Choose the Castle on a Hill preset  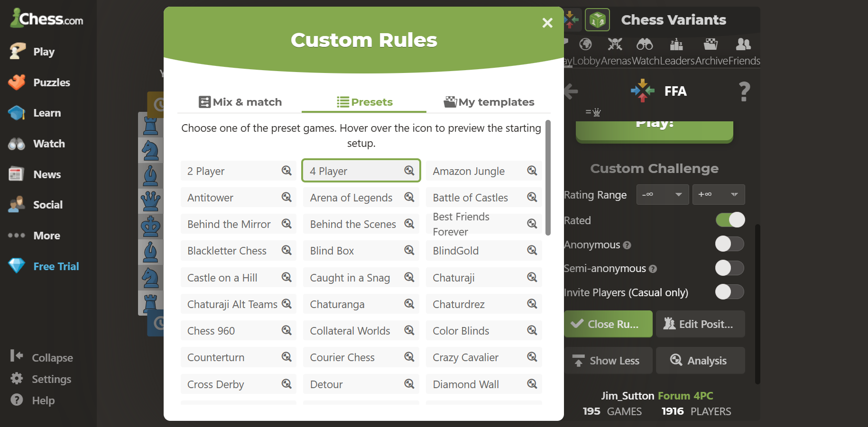coord(238,278)
